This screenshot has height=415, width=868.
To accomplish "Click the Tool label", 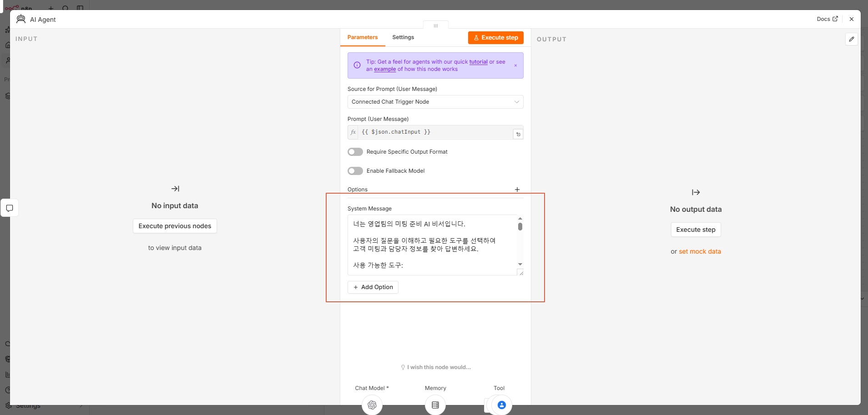I will (x=499, y=388).
